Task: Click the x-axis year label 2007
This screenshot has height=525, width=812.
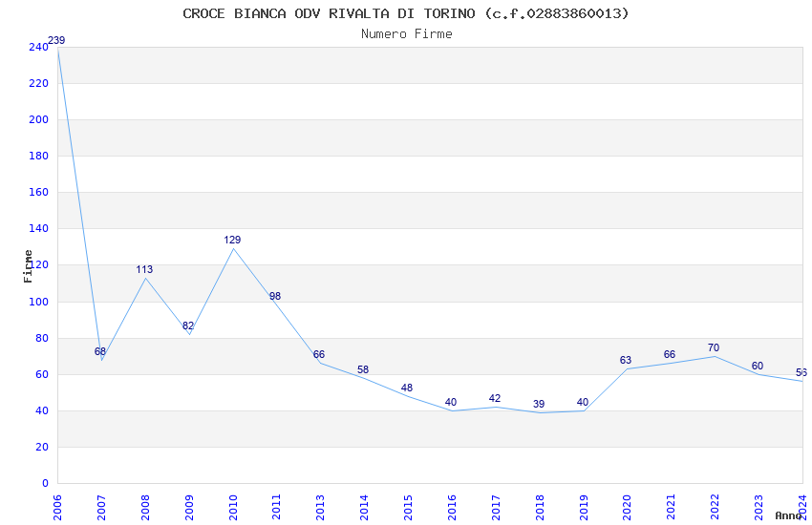Action: pyautogui.click(x=101, y=507)
